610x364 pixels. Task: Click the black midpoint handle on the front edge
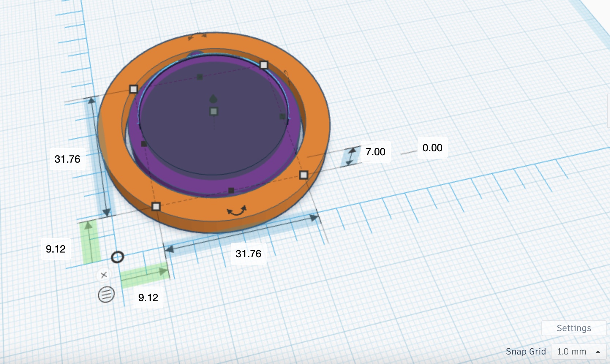tap(231, 190)
